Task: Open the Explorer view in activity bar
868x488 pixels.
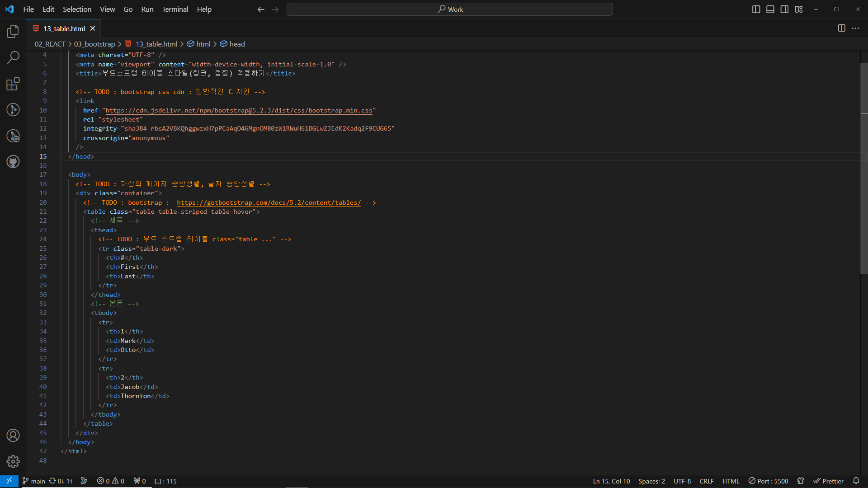Action: [x=13, y=31]
